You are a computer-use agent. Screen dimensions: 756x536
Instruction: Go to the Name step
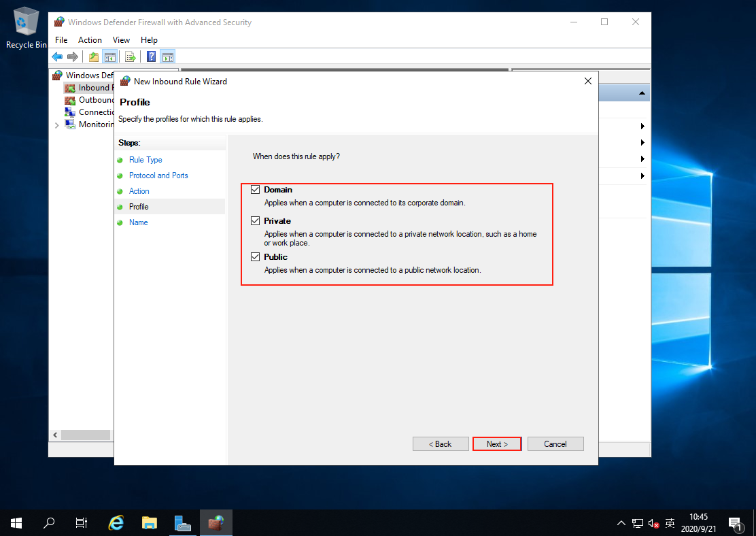point(139,222)
